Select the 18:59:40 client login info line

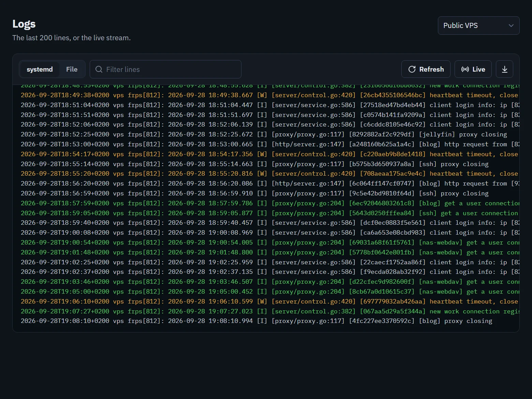[269, 223]
